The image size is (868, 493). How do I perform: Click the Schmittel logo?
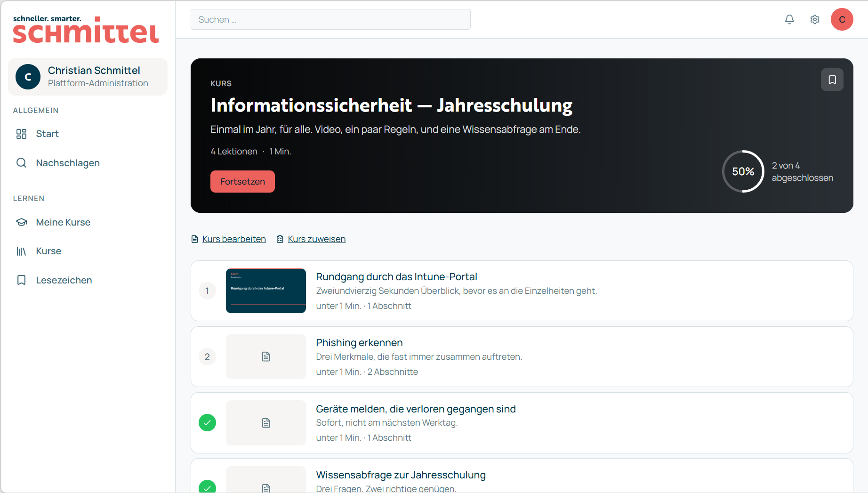[x=86, y=29]
